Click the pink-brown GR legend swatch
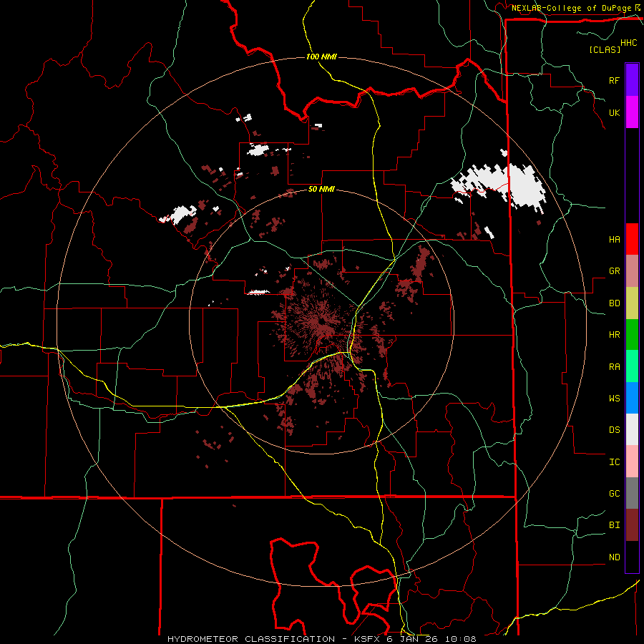Viewport: 644px width, 644px height. click(x=632, y=271)
